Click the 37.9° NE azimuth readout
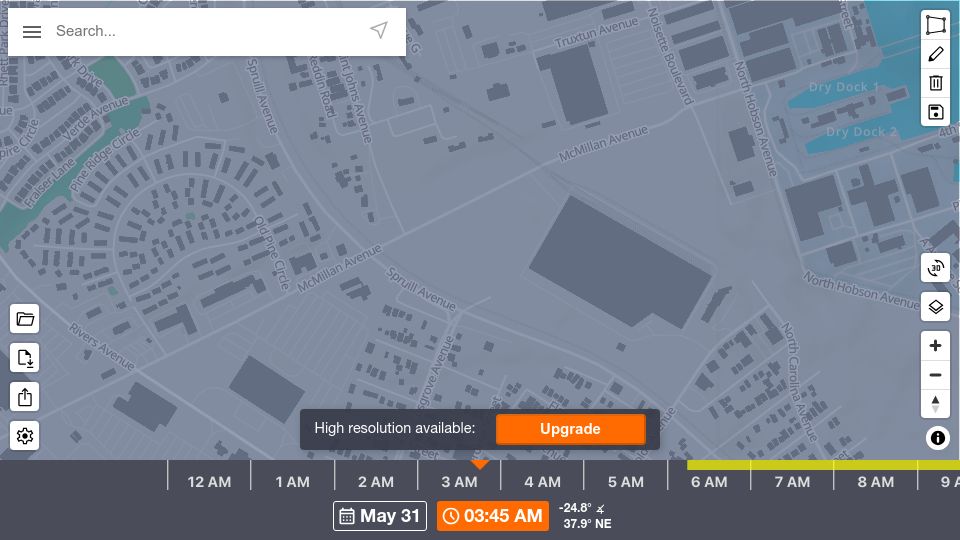Screen dimensions: 960x540 point(587,523)
